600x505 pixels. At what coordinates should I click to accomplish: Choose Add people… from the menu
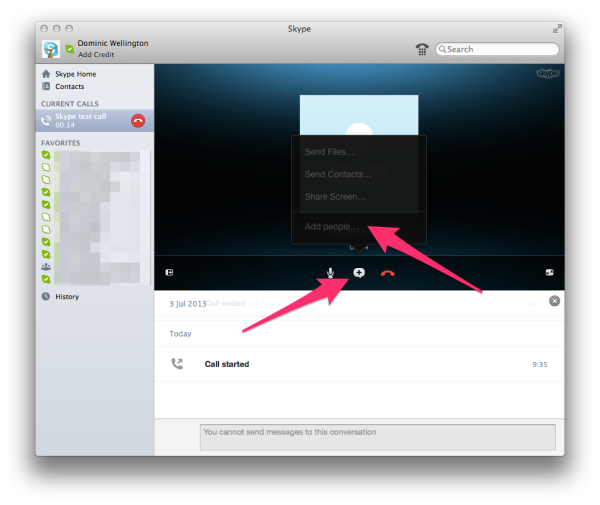click(x=329, y=227)
